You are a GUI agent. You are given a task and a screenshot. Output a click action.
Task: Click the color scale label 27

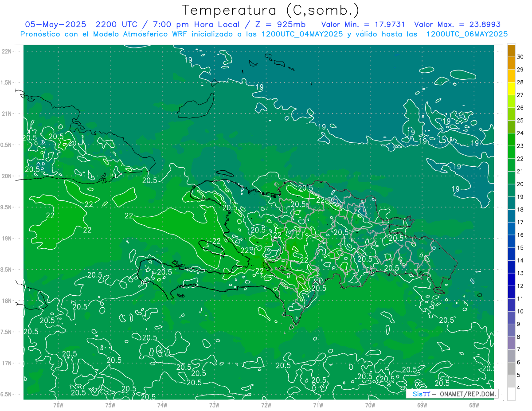tap(520, 95)
